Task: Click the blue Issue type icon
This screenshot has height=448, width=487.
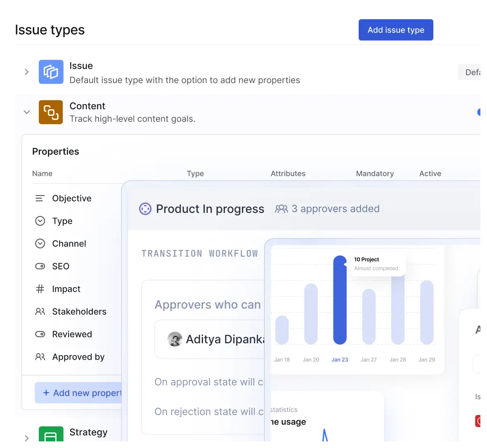Action: tap(51, 72)
